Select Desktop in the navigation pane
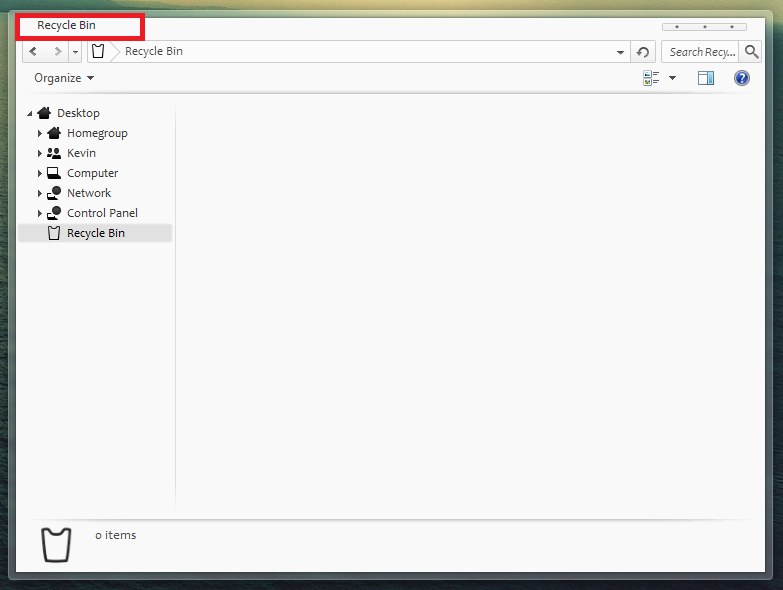 78,113
